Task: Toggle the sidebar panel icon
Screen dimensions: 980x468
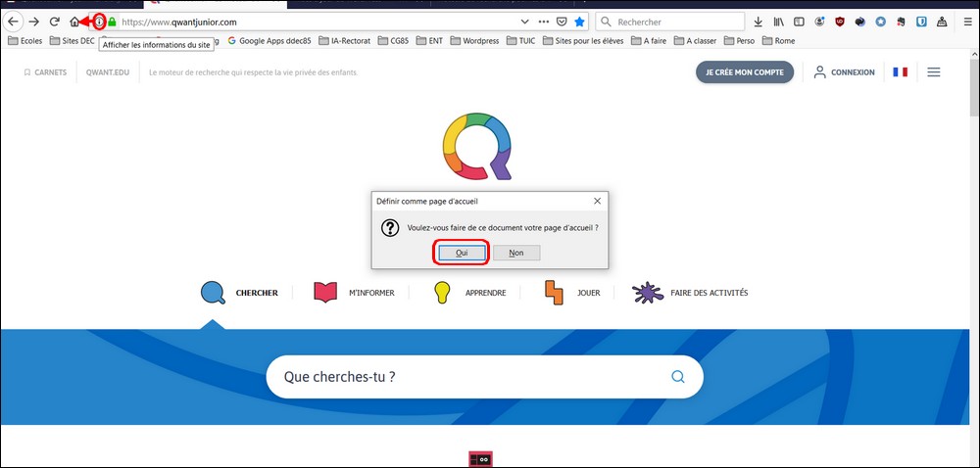Action: [799, 22]
